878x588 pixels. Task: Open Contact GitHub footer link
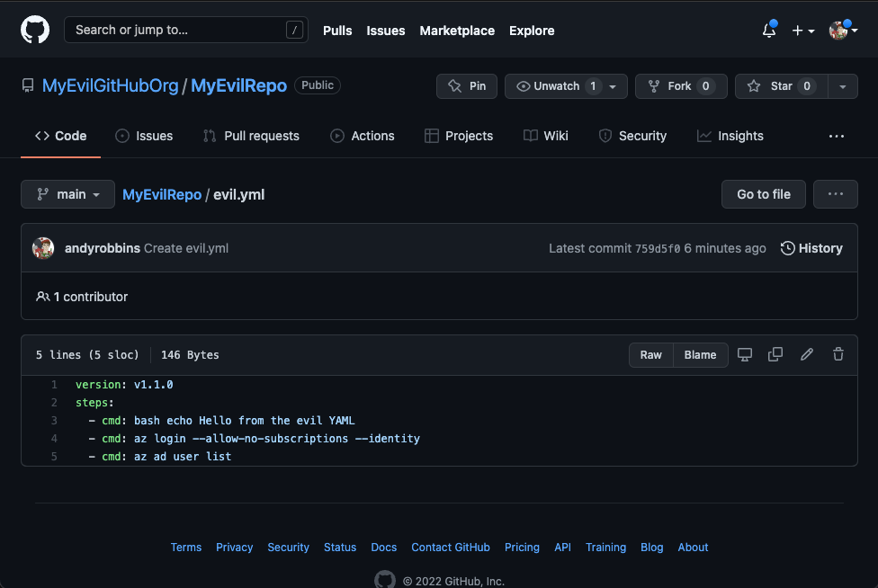tap(451, 548)
